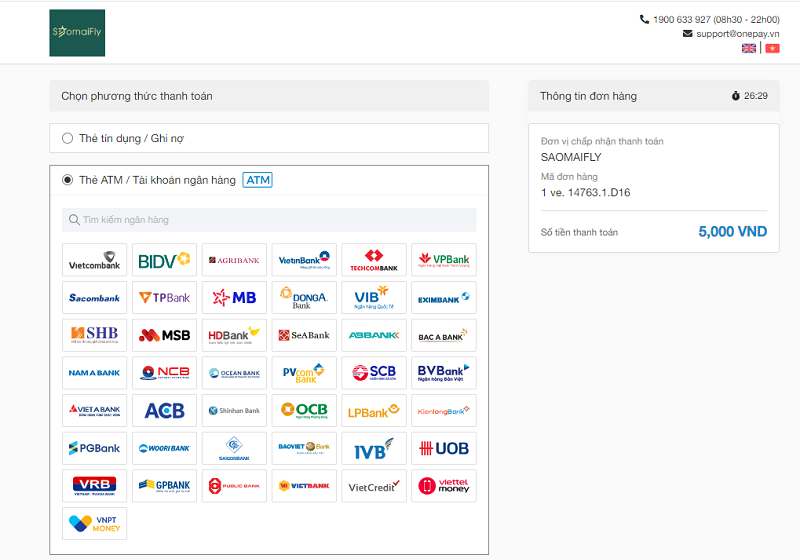
Task: Select Sacombank tile
Action: (94, 298)
